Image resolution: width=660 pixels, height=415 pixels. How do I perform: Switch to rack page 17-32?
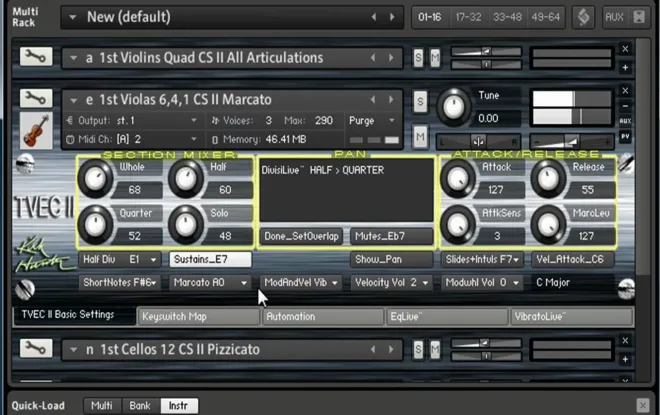tap(468, 17)
